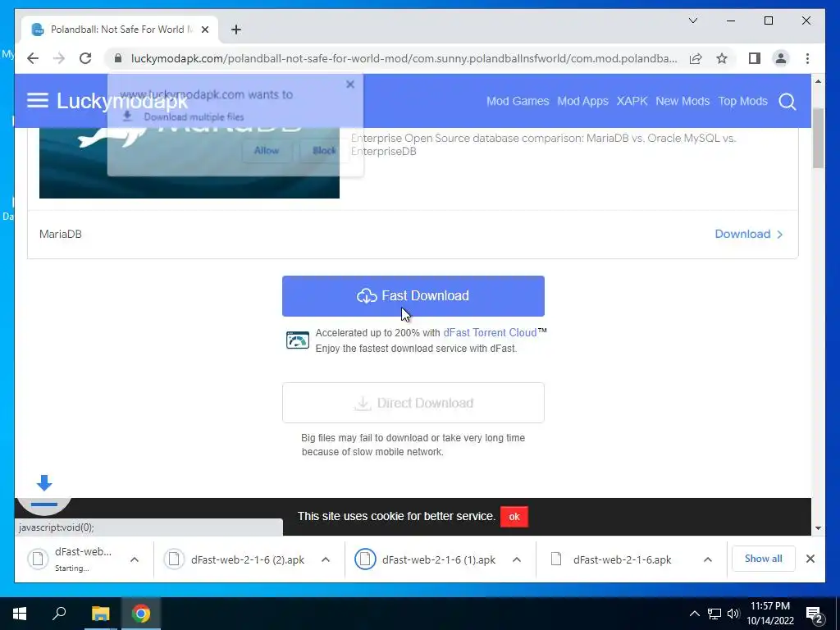The width and height of the screenshot is (840, 630).
Task: Open the dFast Torrent Cloud link
Action: coord(490,333)
